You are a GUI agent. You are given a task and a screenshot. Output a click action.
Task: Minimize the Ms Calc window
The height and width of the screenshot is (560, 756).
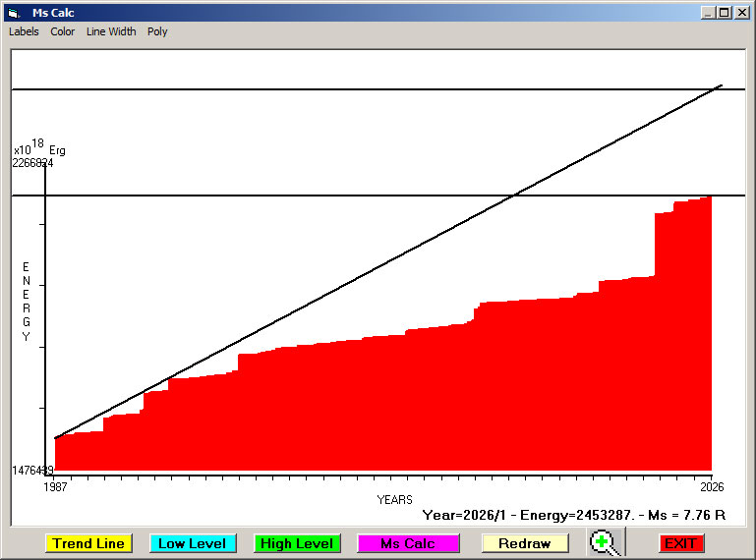coord(708,13)
